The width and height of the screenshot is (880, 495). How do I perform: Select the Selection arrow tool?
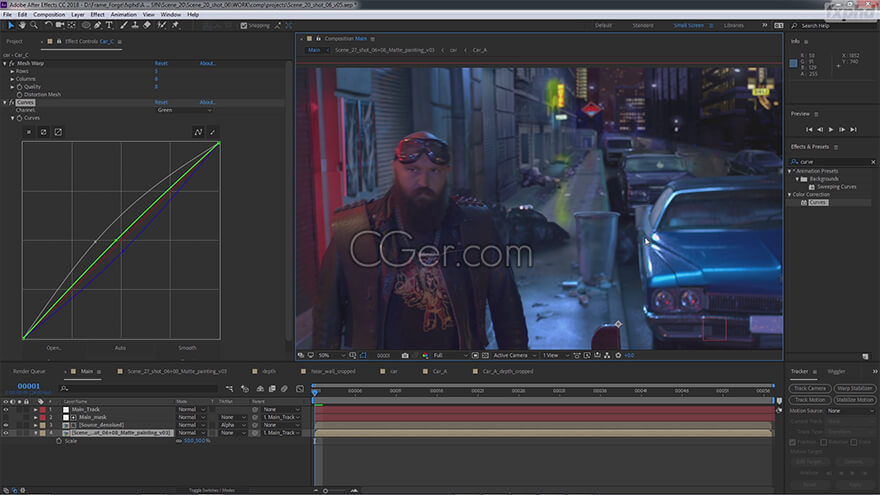[x=11, y=25]
